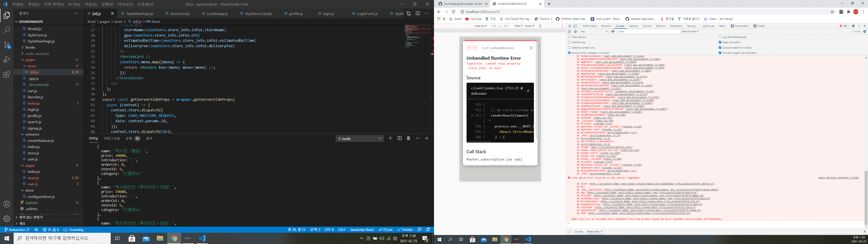Viewport: 868px width, 244px height.
Task: Split the terminal panel
Action: click(x=400, y=138)
